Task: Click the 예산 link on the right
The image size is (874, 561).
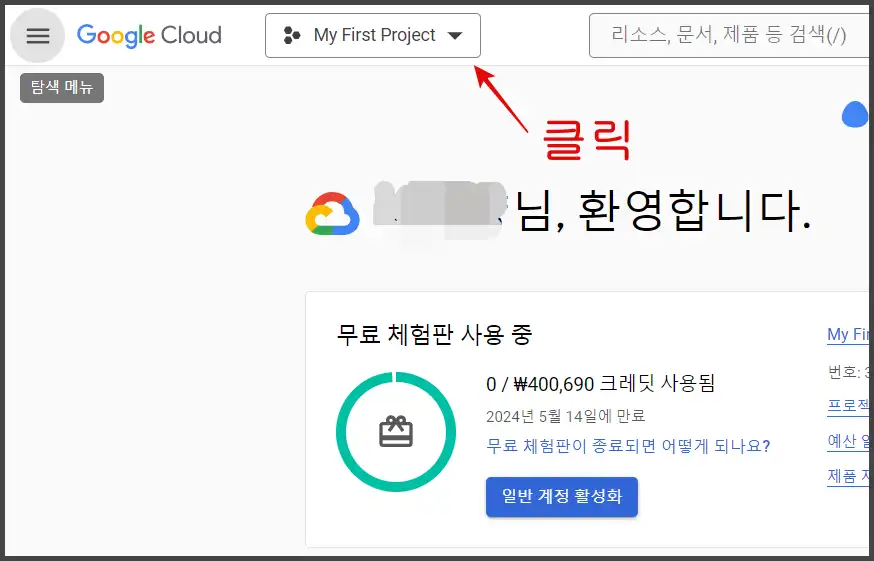Action: 848,441
